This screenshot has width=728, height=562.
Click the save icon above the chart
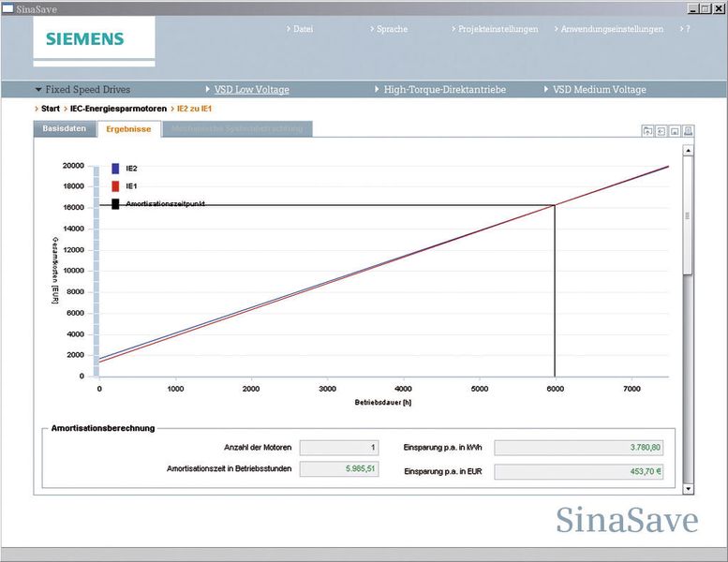(x=675, y=131)
